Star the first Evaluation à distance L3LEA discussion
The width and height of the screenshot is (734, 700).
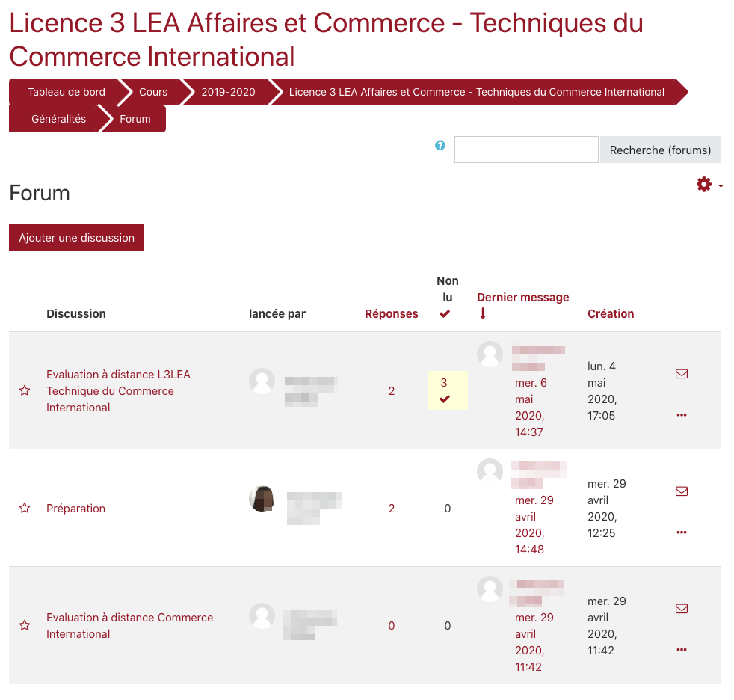25,391
